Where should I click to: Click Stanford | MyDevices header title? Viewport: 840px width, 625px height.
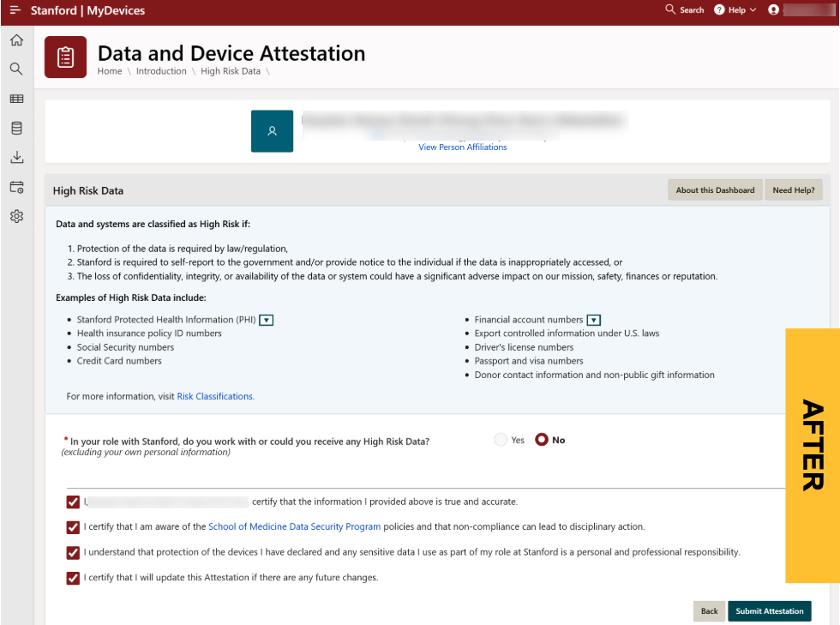[x=87, y=11]
